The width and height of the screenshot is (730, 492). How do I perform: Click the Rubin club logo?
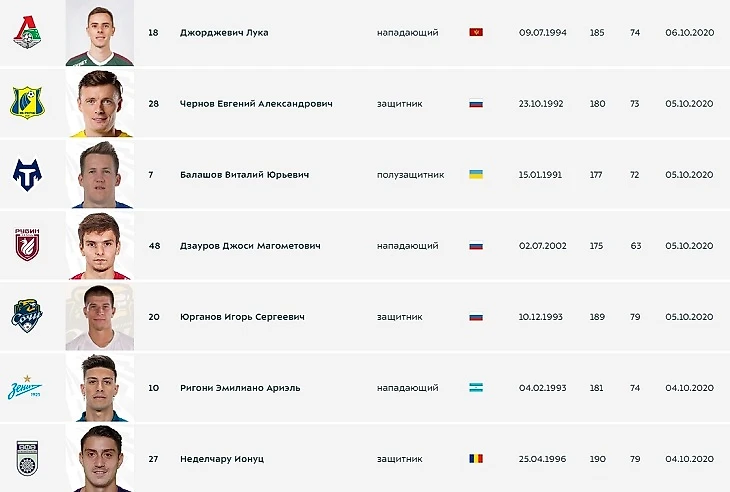(27, 245)
